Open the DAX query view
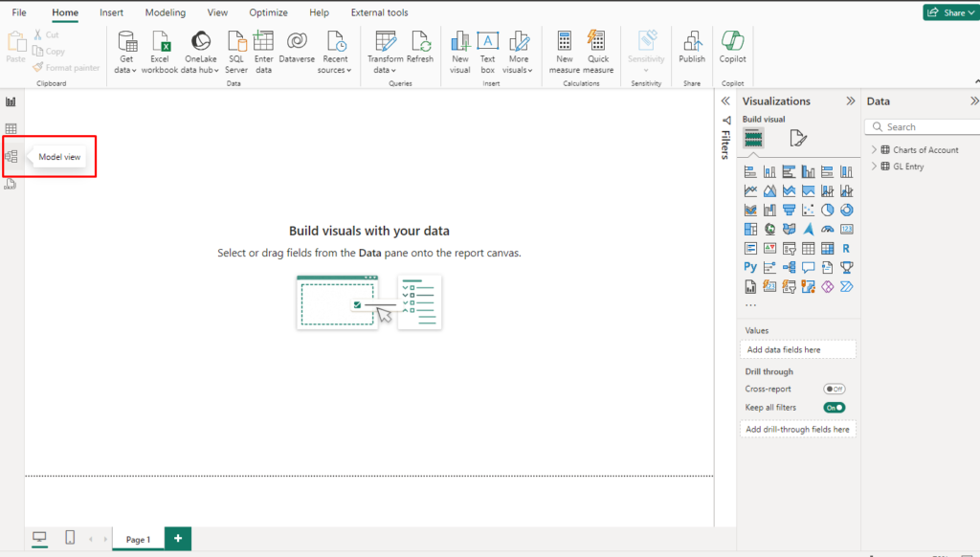 (x=10, y=182)
